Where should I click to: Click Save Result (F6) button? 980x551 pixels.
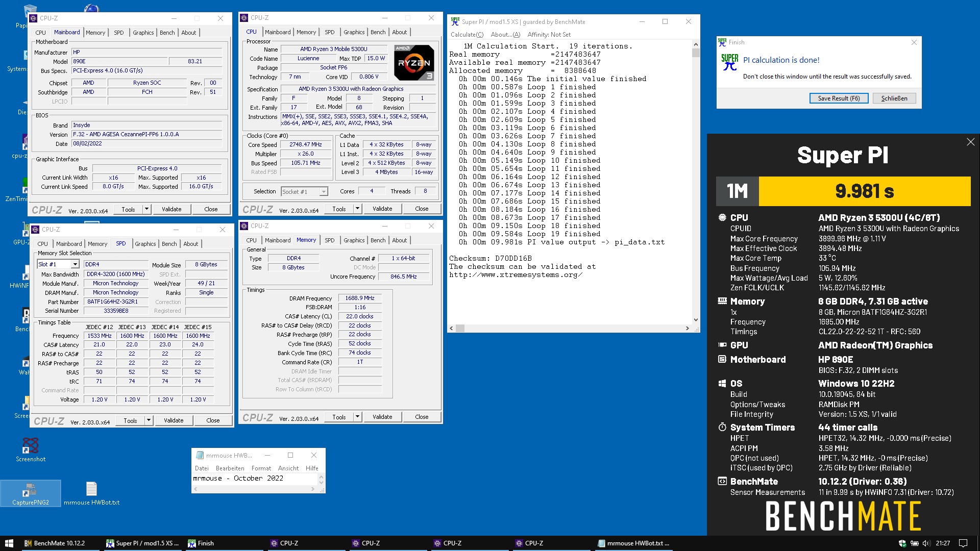tap(839, 98)
